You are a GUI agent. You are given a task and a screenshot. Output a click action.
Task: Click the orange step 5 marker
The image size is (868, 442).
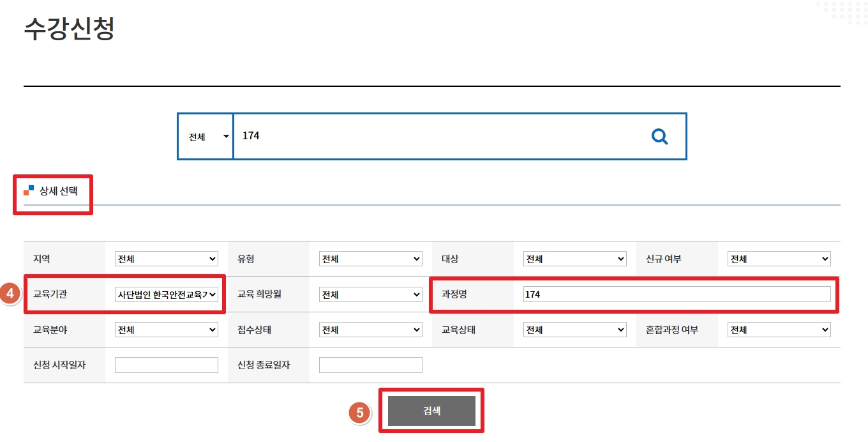360,413
